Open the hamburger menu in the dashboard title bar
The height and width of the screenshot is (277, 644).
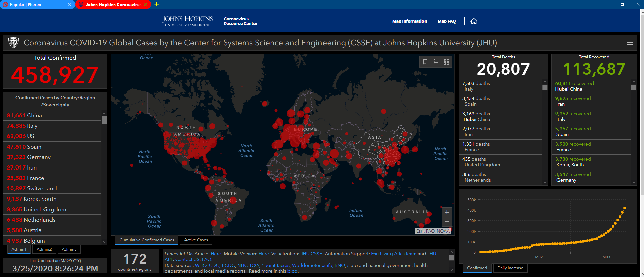pyautogui.click(x=630, y=43)
